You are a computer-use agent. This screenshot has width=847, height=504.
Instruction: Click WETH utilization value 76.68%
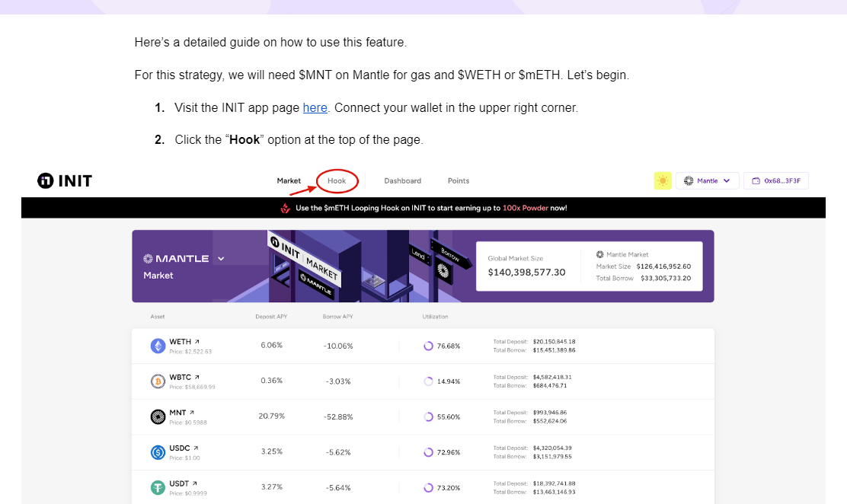pyautogui.click(x=449, y=346)
